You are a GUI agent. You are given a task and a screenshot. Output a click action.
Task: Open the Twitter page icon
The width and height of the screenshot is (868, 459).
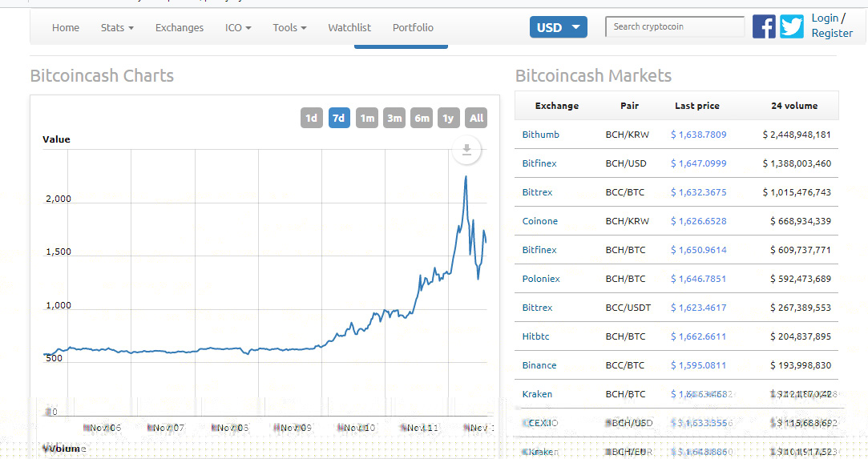[792, 26]
